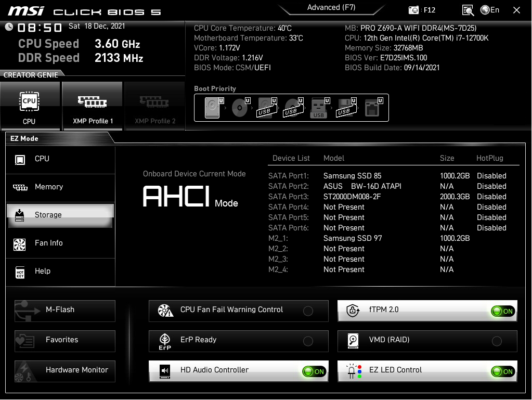Click the MSI logo

tap(26, 11)
